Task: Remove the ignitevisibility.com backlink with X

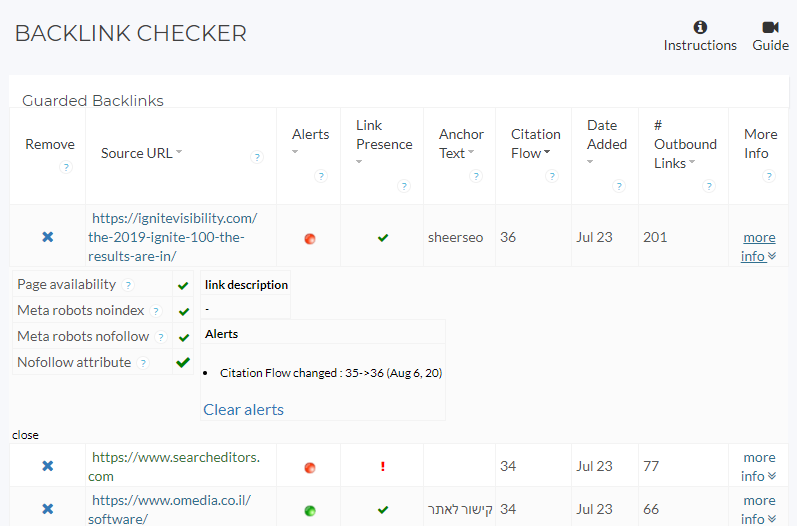Action: 47,237
